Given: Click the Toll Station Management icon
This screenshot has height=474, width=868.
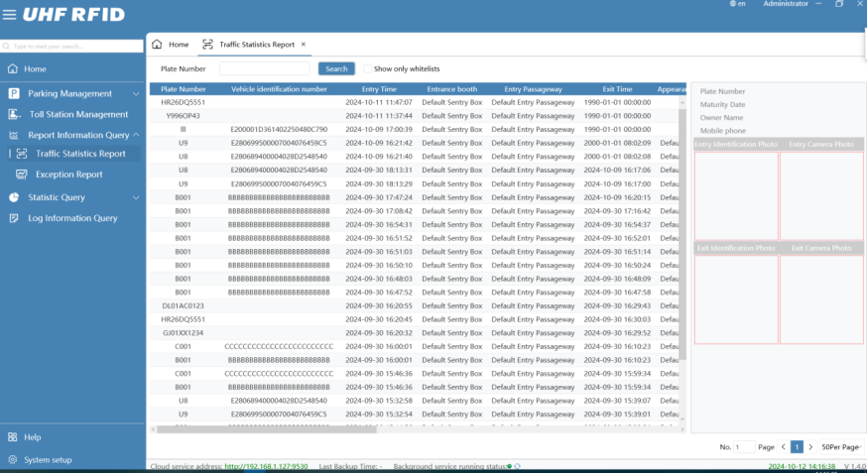Looking at the screenshot, I should [14, 114].
